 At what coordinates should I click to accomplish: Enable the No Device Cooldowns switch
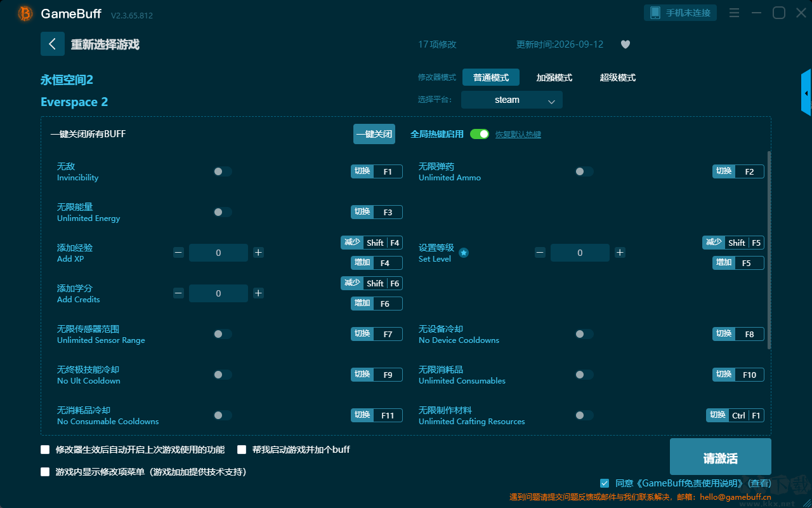[x=584, y=334]
